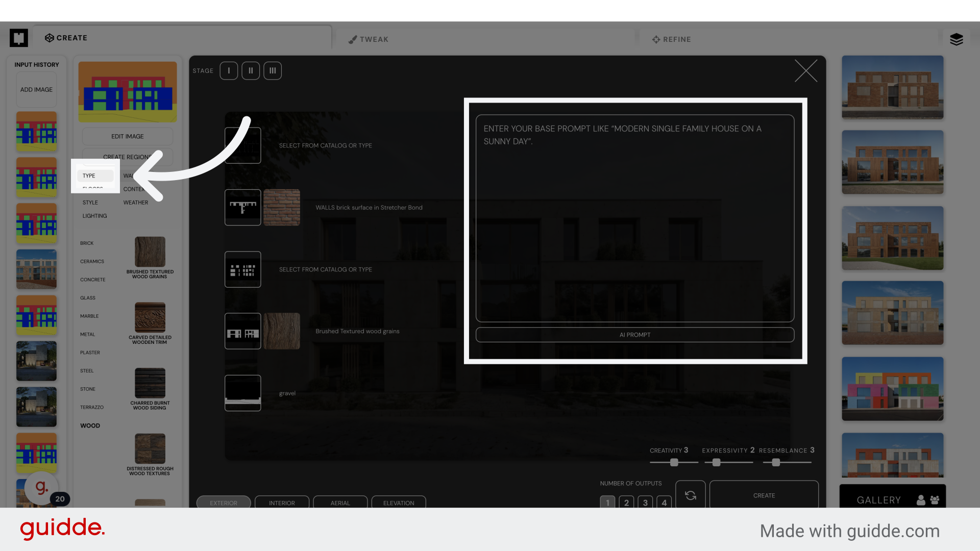Click the gravel ground region mask icon
The height and width of the screenshot is (551, 980).
pos(243,393)
